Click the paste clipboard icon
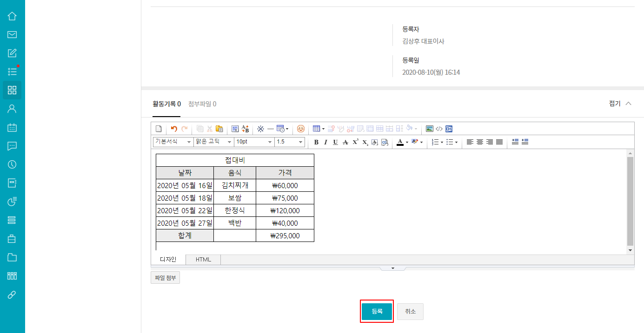This screenshot has width=644, height=333. tap(219, 129)
